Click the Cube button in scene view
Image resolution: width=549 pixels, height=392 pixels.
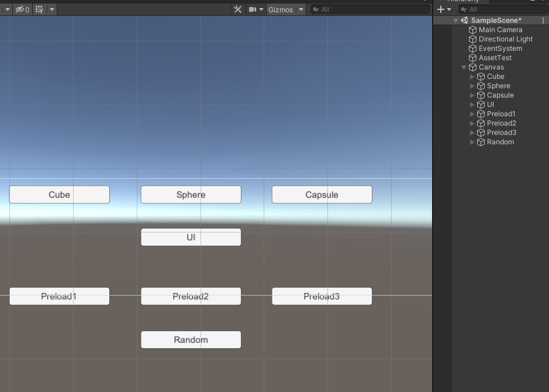[x=60, y=195]
